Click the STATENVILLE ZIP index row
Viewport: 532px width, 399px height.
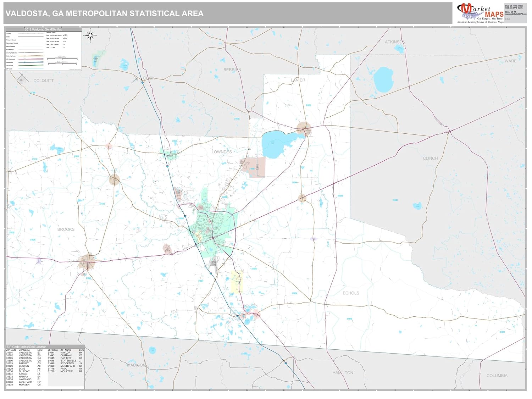click(x=66, y=361)
